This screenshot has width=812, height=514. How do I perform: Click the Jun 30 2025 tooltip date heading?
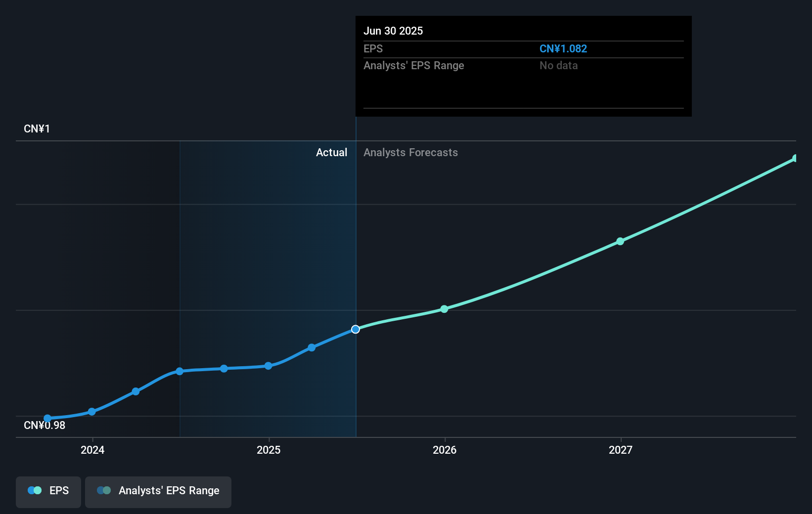click(393, 31)
